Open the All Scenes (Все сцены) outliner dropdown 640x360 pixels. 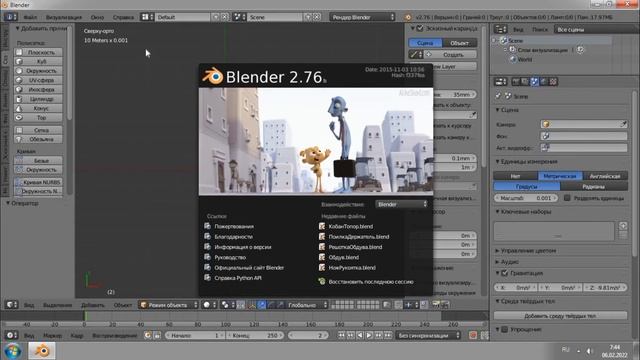point(596,29)
